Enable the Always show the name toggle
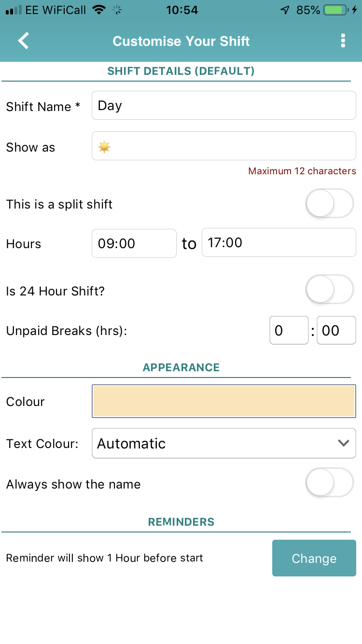The width and height of the screenshot is (362, 644). [x=330, y=482]
